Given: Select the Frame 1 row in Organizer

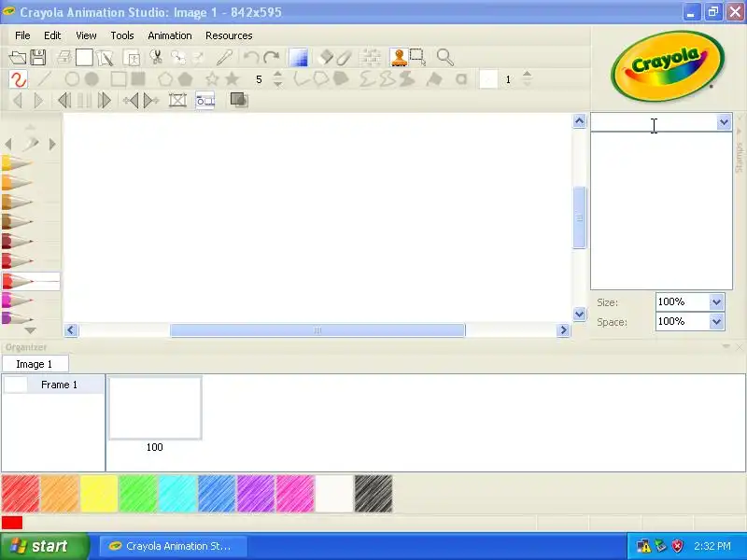Looking at the screenshot, I should click(53, 385).
